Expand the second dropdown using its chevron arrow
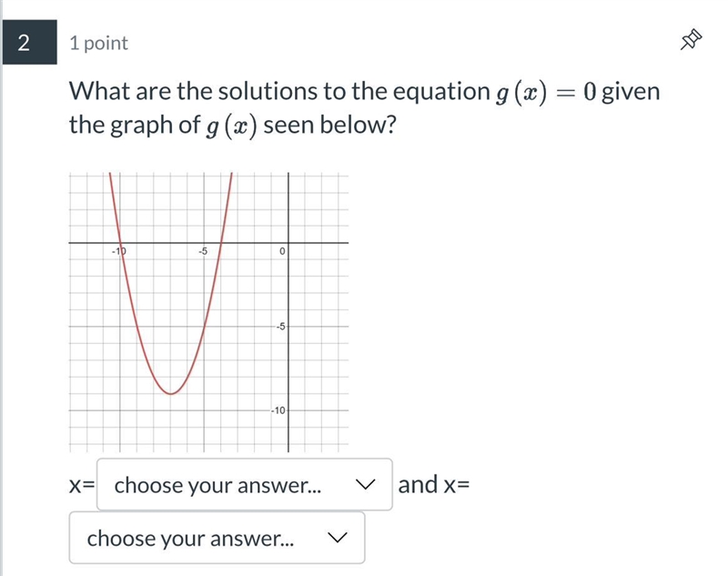The width and height of the screenshot is (728, 576). 337,538
